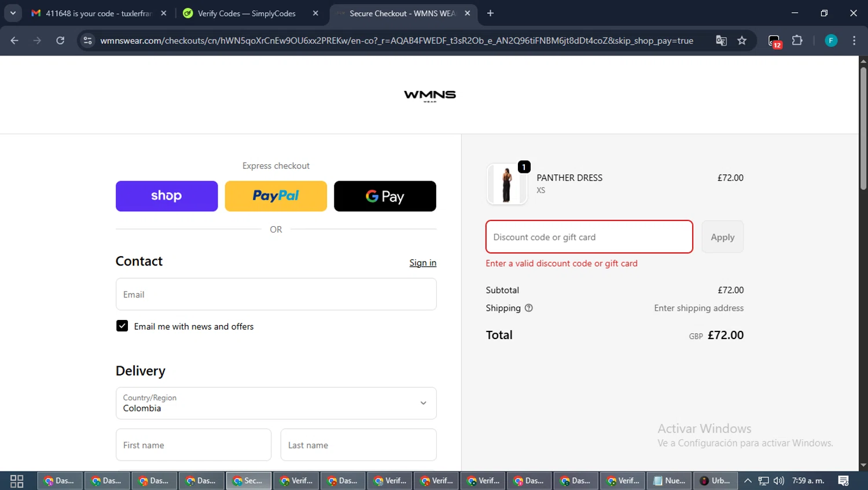Focus the Email input field
The height and width of the screenshot is (490, 868).
[x=276, y=294]
